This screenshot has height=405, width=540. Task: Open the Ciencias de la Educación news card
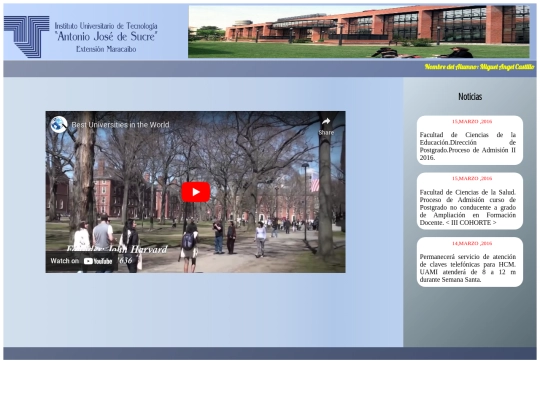pos(469,140)
